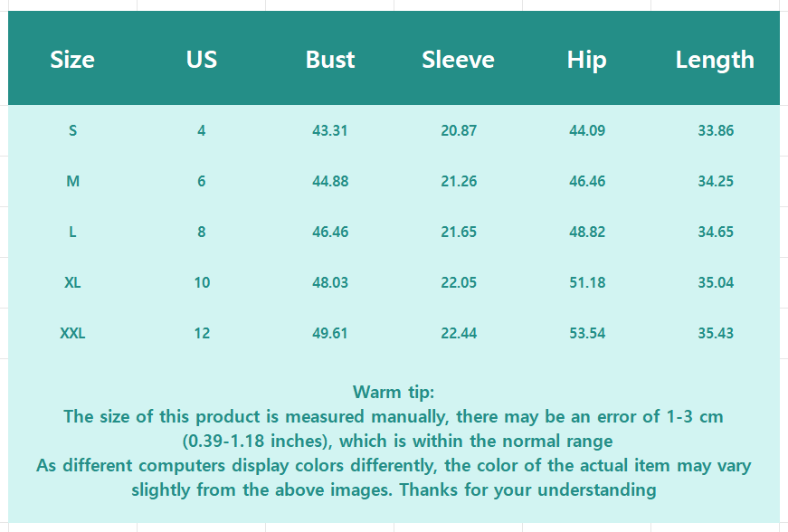Click the Length column header
788x532 pixels.
[x=715, y=60]
